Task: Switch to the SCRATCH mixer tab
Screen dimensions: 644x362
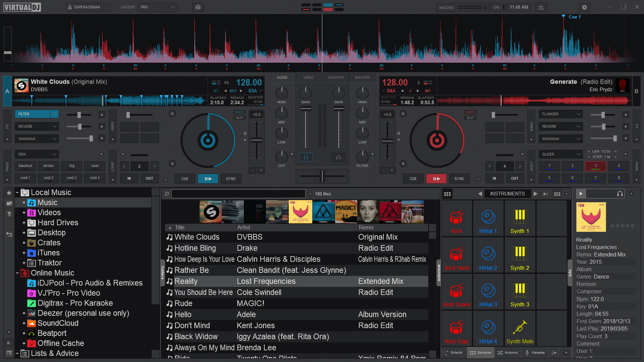Action: click(335, 77)
